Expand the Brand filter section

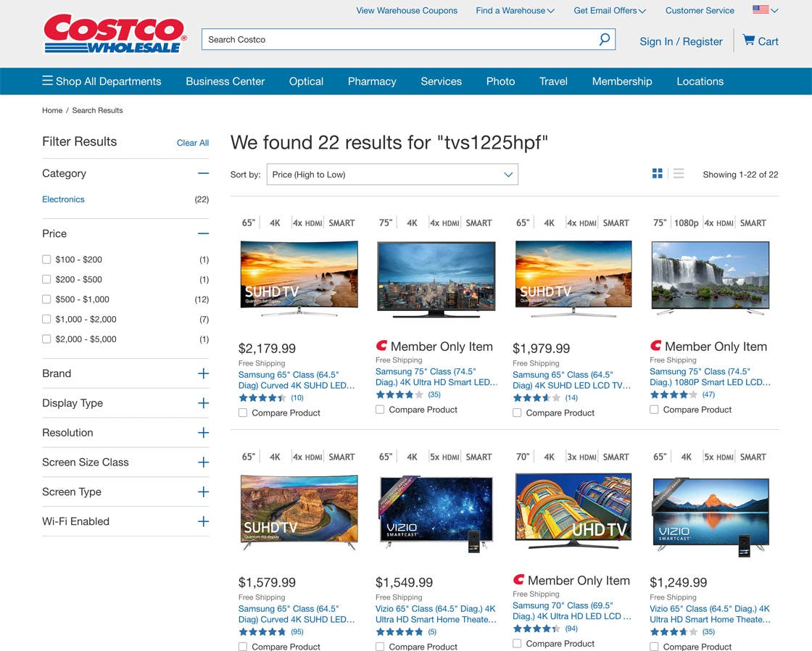203,373
